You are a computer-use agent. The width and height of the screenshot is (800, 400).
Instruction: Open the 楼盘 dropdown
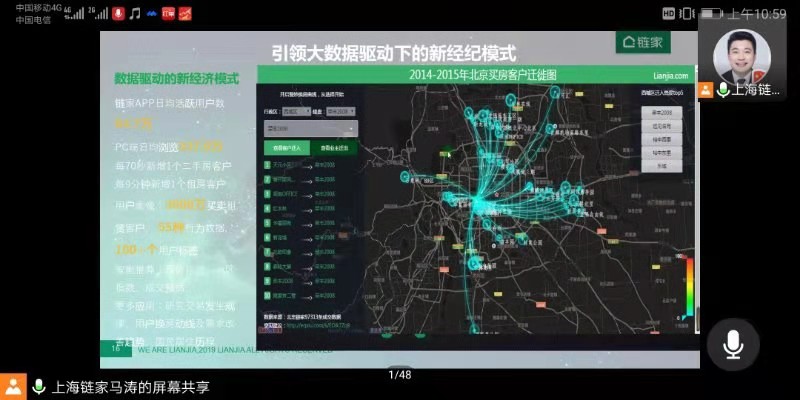tap(341, 111)
